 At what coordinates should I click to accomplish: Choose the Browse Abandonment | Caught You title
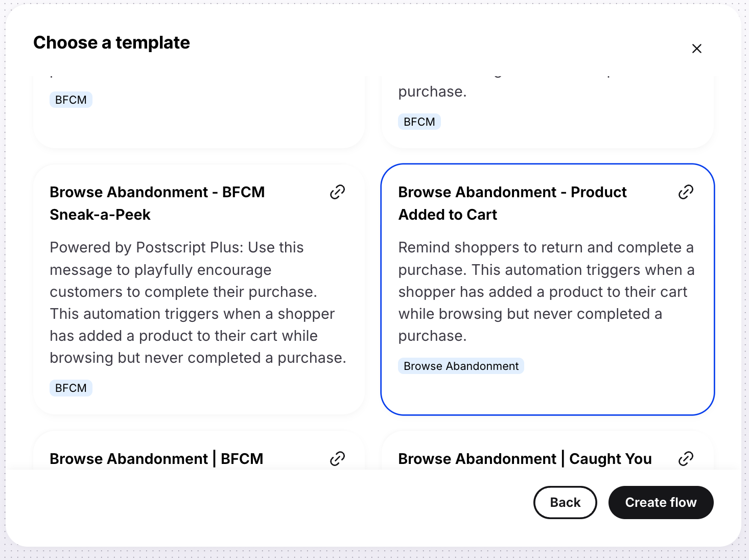pos(525,459)
